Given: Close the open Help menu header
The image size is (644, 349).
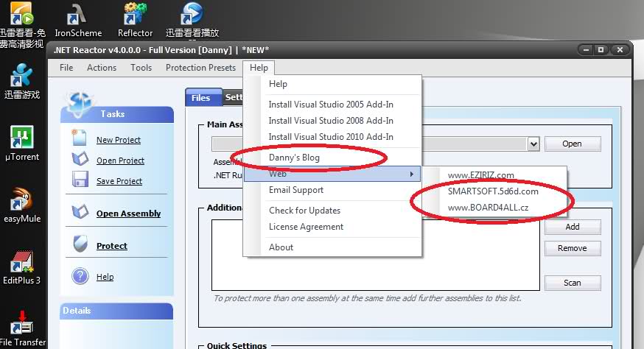Looking at the screenshot, I should [x=259, y=68].
